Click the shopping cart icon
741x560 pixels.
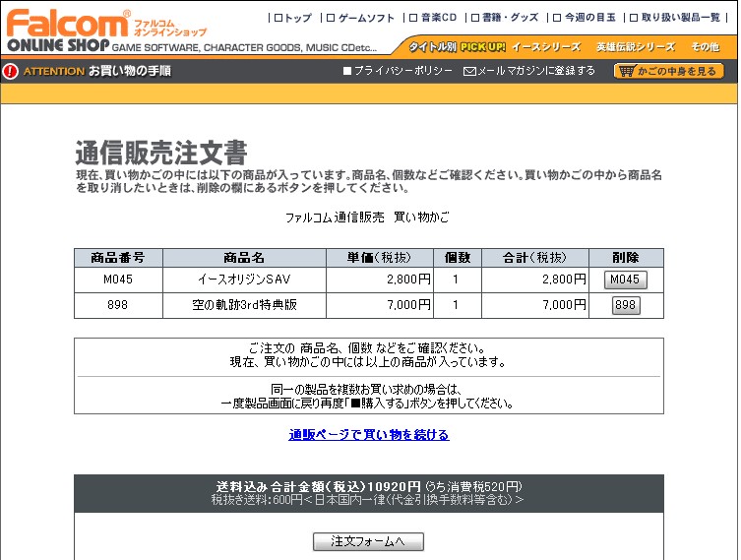[627, 72]
